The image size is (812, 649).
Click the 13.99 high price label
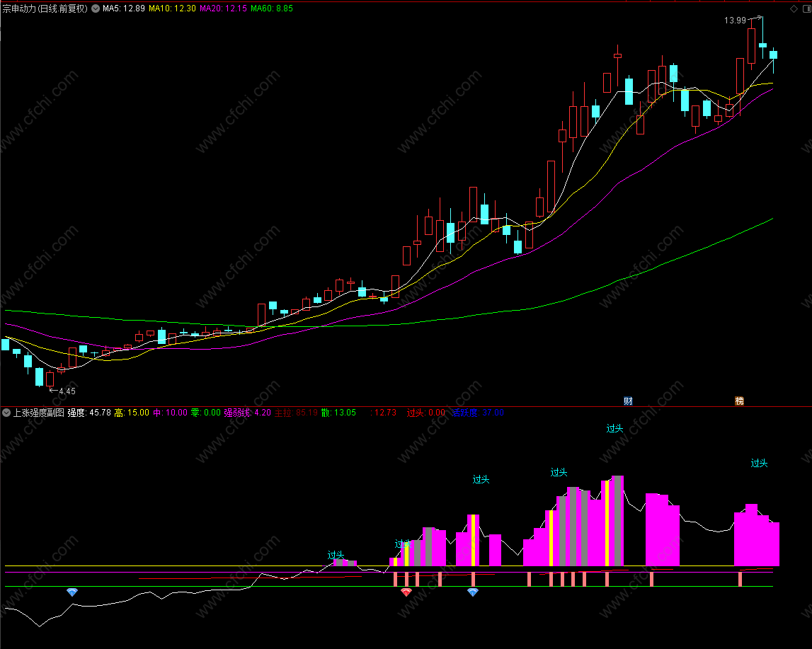(x=735, y=21)
